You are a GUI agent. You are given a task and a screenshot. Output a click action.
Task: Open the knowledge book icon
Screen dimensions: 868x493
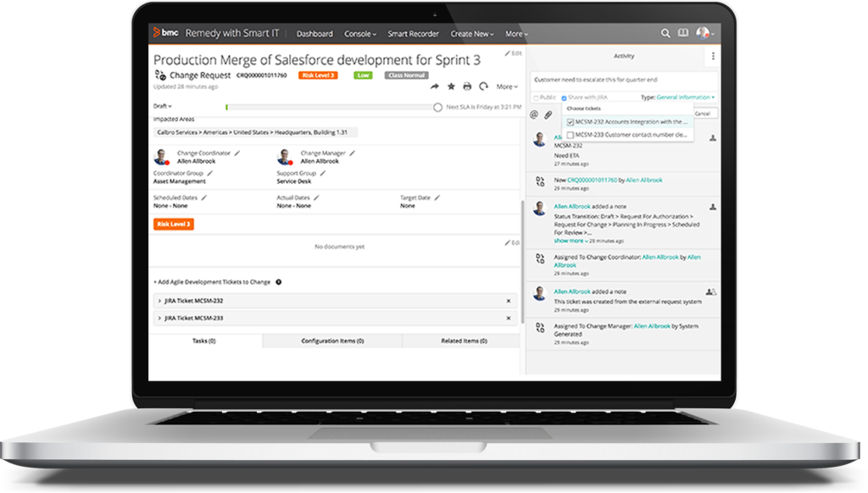[684, 33]
